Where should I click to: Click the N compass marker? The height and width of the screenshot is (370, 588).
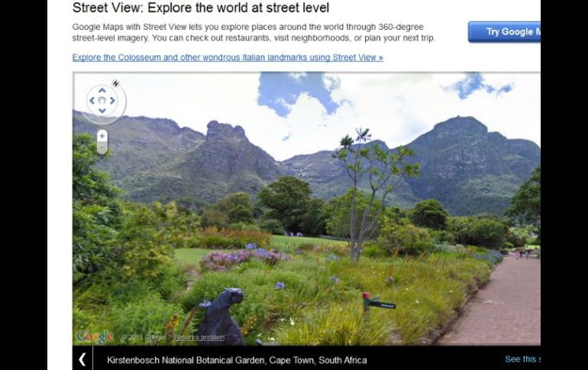pos(115,83)
